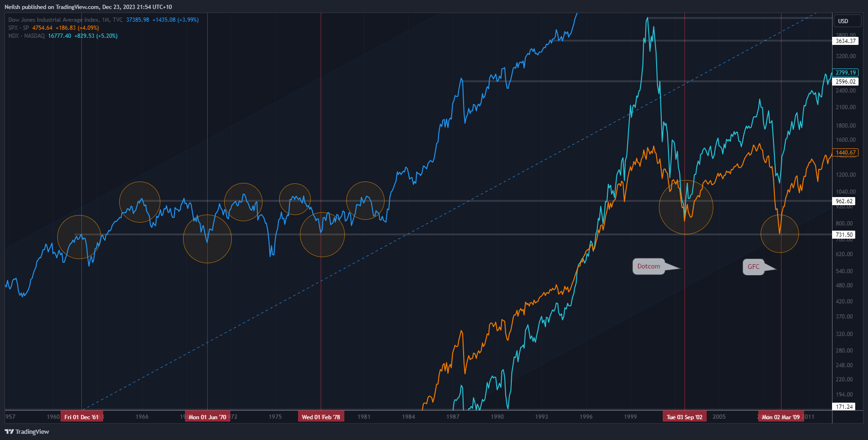
Task: Click the 1984 label on time axis
Action: (x=409, y=417)
